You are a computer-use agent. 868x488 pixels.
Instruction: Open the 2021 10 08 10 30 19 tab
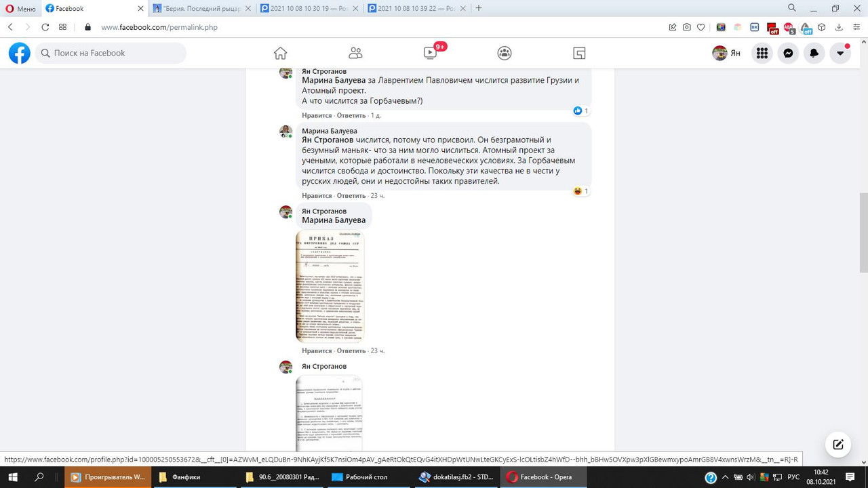(309, 8)
